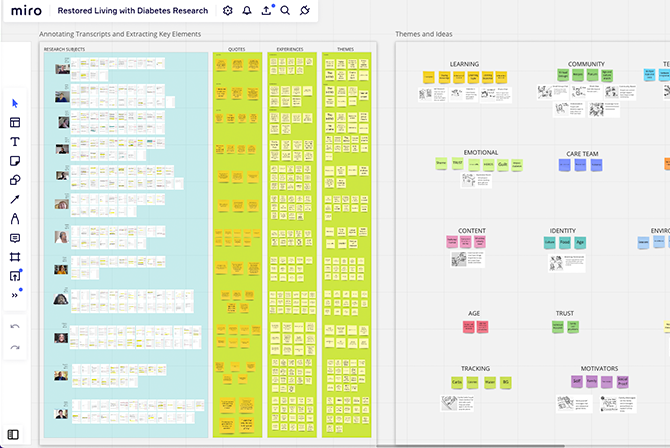This screenshot has height=448, width=670.
Task: Select the BG sticky note under TRACKING
Action: point(505,382)
